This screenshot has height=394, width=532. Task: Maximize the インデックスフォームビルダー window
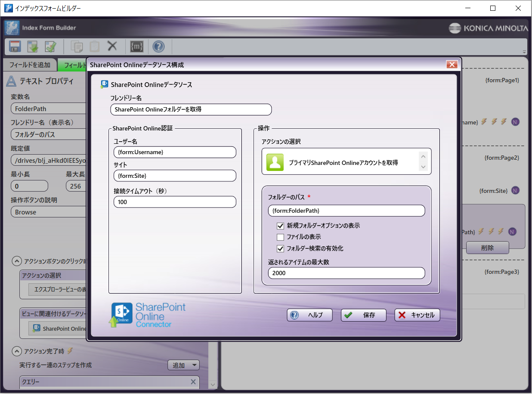493,8
